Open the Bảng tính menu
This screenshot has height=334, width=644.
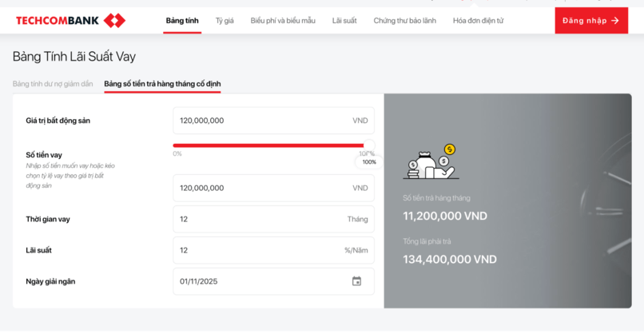pyautogui.click(x=182, y=21)
